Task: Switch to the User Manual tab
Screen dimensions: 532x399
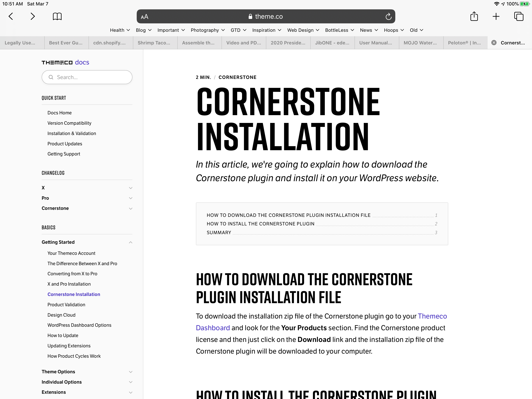Action: pos(377,43)
